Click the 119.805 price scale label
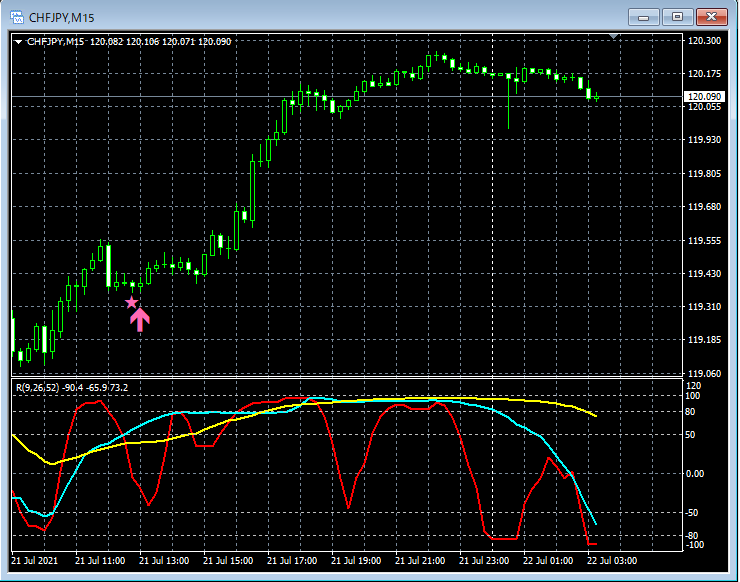The image size is (740, 582). pos(705,174)
